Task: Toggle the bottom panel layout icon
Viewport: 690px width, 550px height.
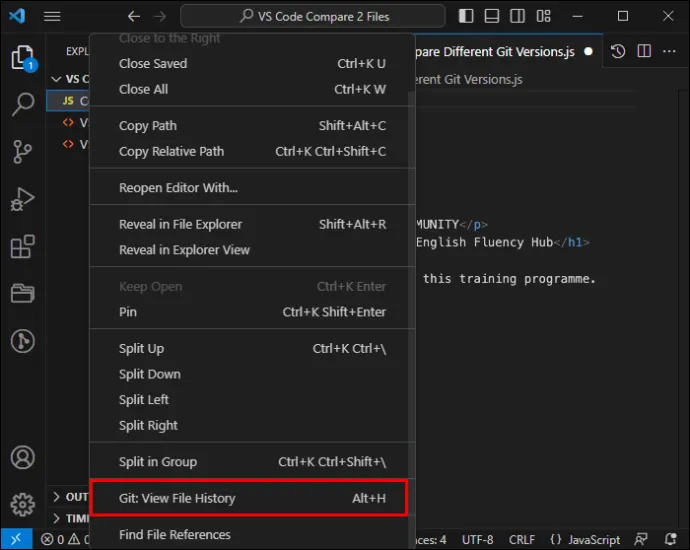Action: 492,16
